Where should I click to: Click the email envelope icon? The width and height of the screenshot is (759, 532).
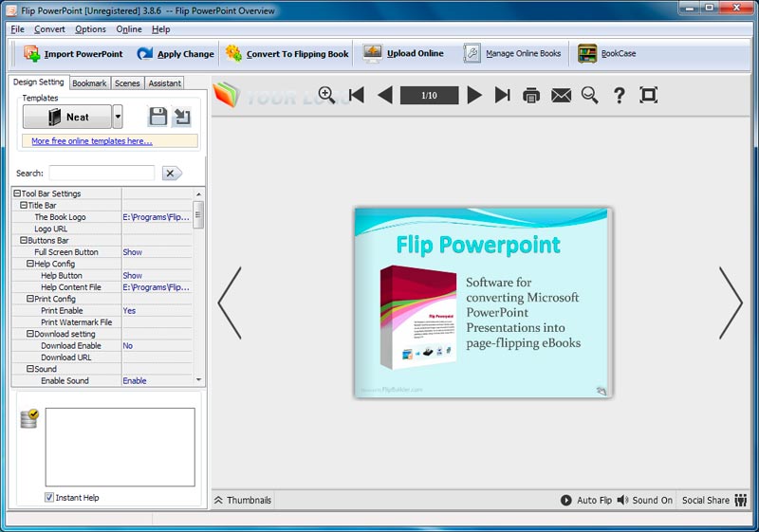point(561,95)
